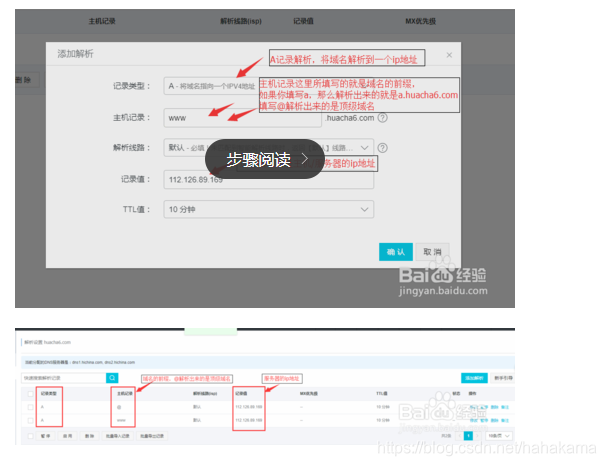Tick the select-all checkbox in table header

click(x=30, y=394)
